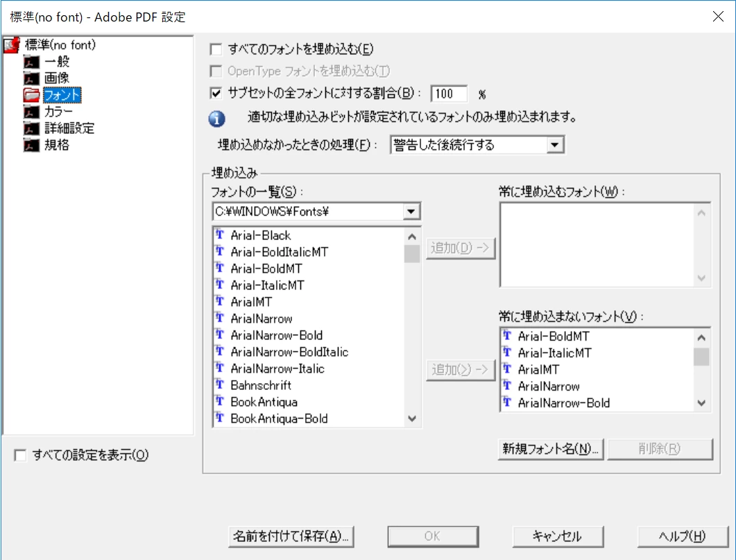
Task: Click scroll-down arrow of the font list
Action: 412,418
